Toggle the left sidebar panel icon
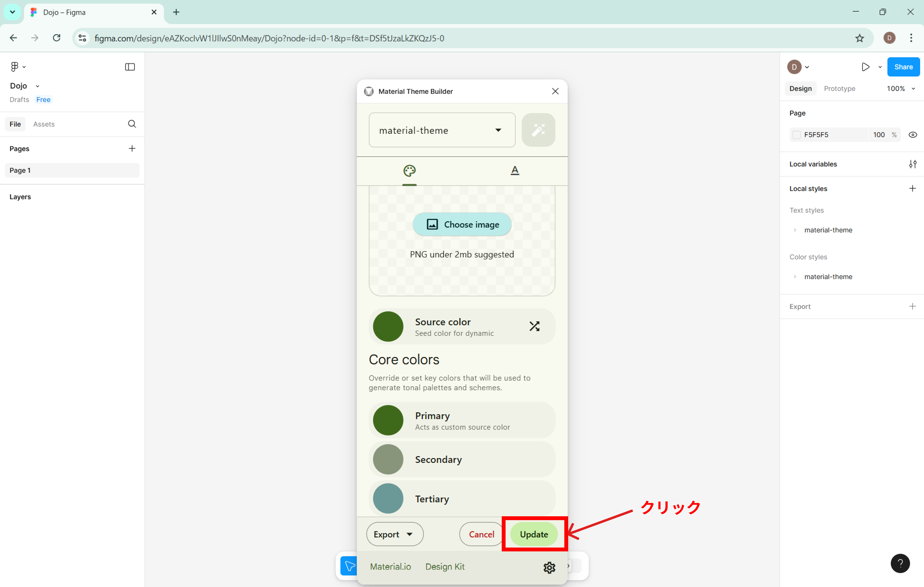924x587 pixels. tap(130, 67)
